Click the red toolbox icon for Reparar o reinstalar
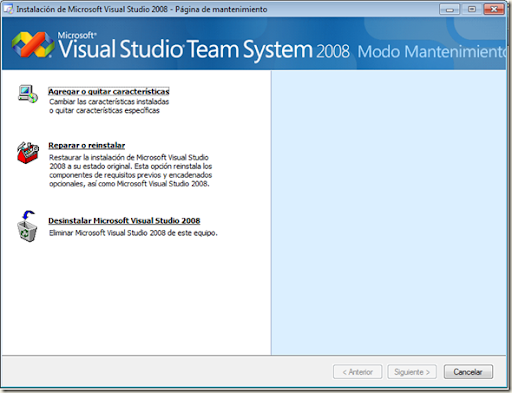Image resolution: width=512 pixels, height=393 pixels. [28, 153]
